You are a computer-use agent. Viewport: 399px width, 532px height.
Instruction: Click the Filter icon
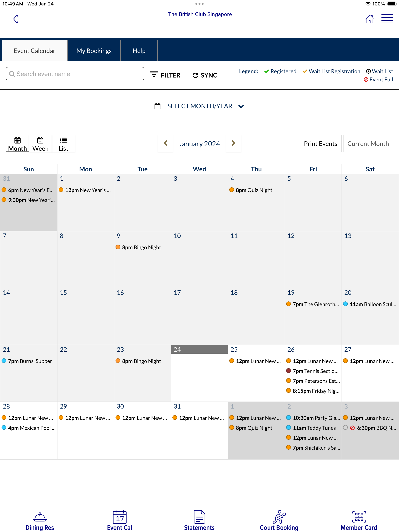[x=154, y=74]
